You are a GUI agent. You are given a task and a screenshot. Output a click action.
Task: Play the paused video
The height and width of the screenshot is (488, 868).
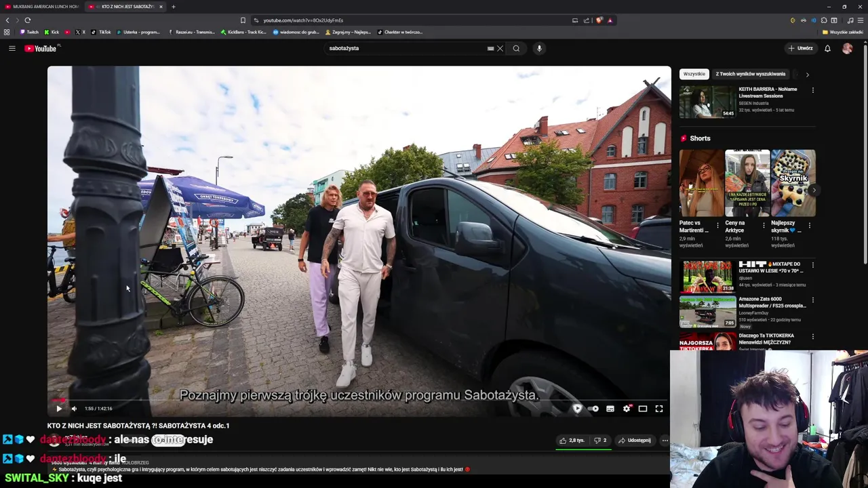coord(59,409)
